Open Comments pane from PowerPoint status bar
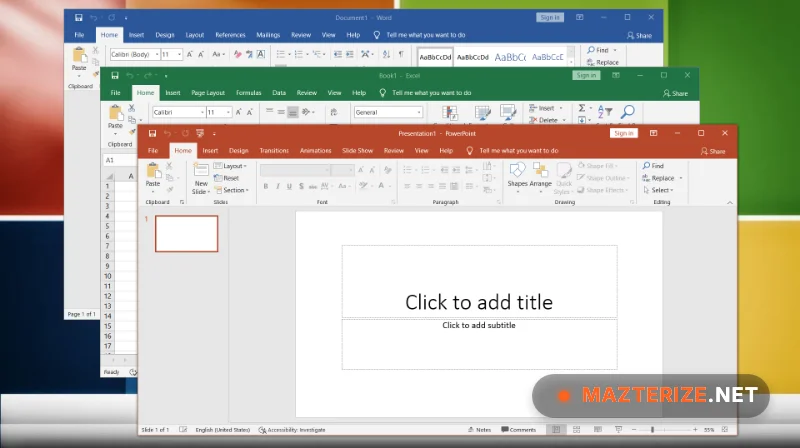 pos(518,430)
